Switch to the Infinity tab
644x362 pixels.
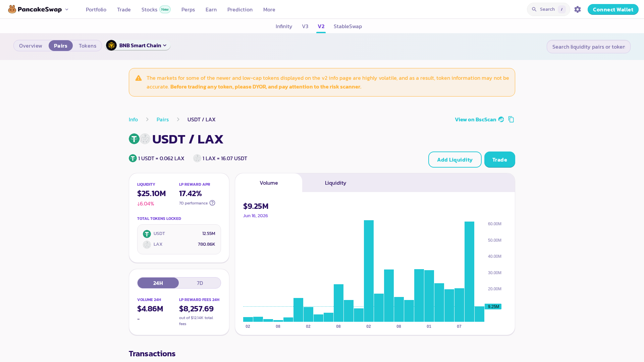coord(284,26)
